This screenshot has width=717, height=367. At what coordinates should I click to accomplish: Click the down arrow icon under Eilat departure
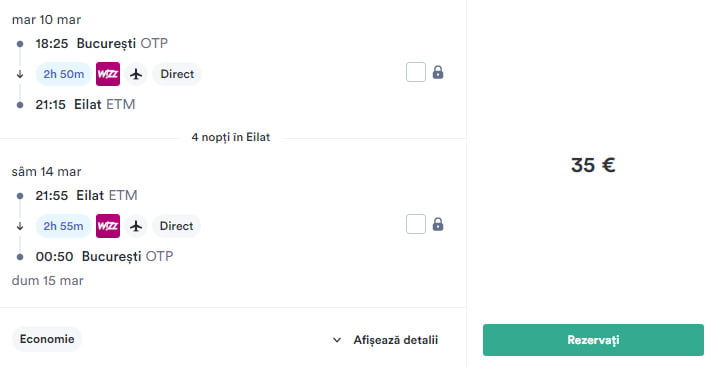(20, 226)
